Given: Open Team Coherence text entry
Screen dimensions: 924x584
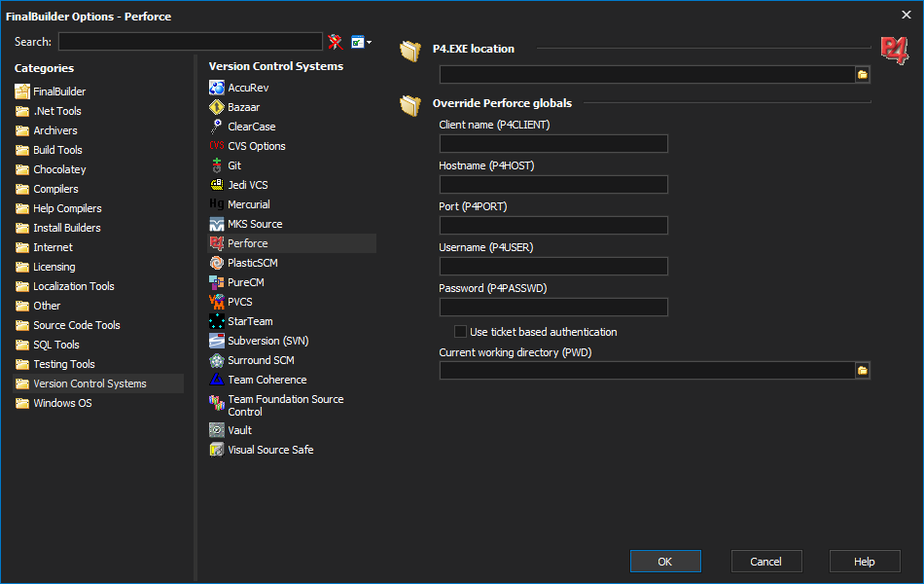Looking at the screenshot, I should pyautogui.click(x=267, y=380).
